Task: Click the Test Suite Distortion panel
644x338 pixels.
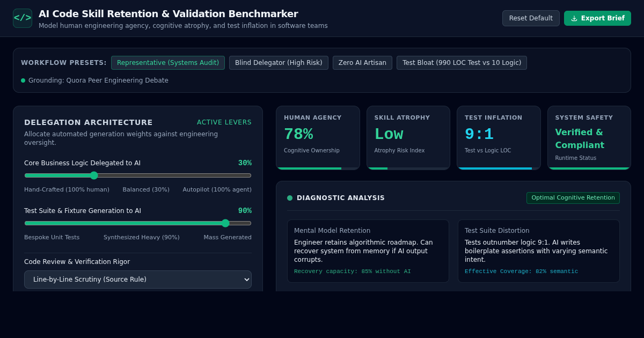Action: [x=539, y=251]
